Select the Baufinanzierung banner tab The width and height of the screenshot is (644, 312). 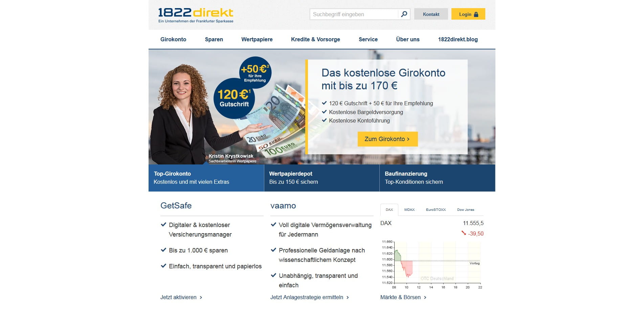(437, 178)
